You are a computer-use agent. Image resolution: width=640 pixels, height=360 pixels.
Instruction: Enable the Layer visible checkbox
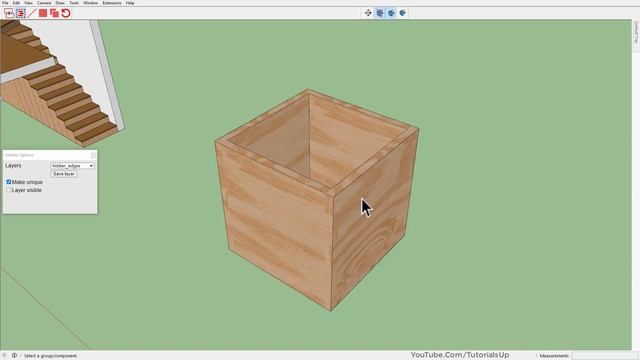[9, 190]
